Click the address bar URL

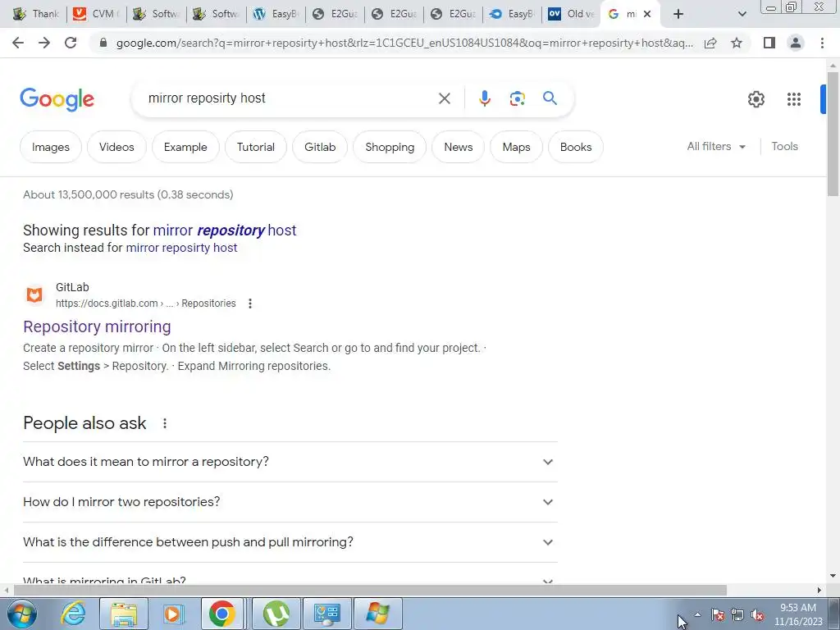click(x=404, y=43)
